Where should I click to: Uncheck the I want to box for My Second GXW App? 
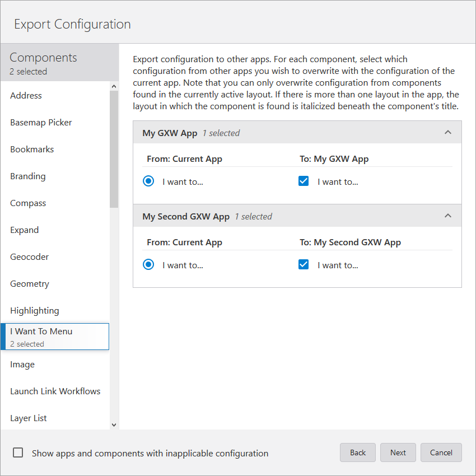(303, 264)
